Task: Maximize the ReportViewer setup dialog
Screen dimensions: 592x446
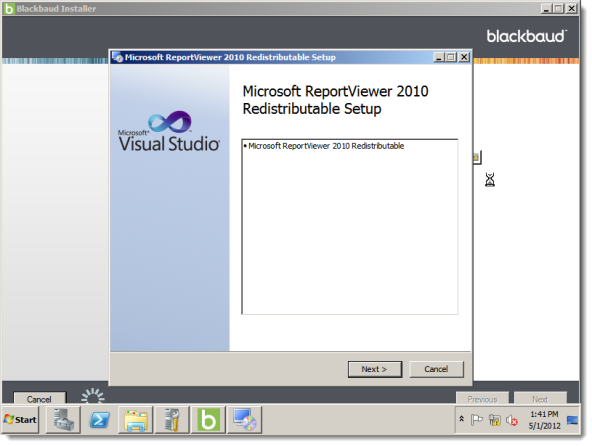Action: pos(451,57)
